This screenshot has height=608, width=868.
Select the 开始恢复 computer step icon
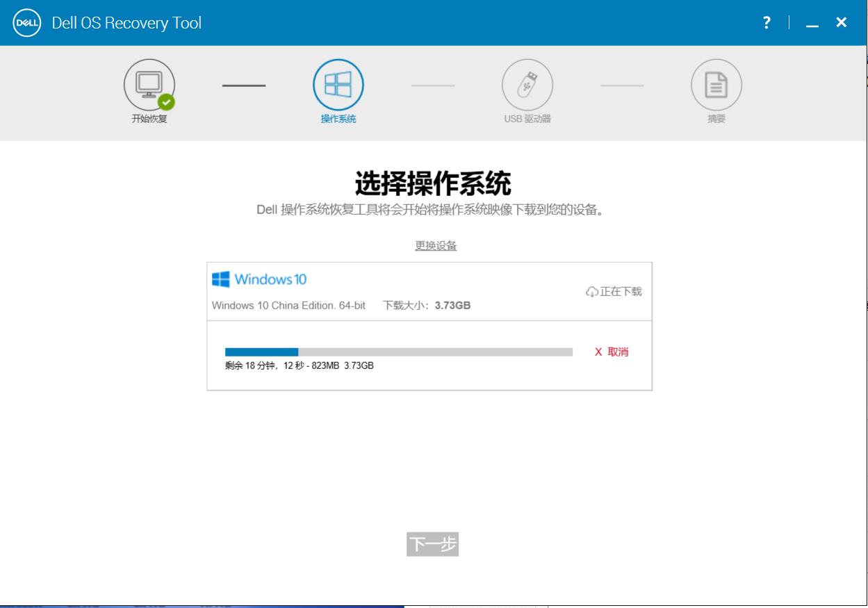(x=149, y=85)
